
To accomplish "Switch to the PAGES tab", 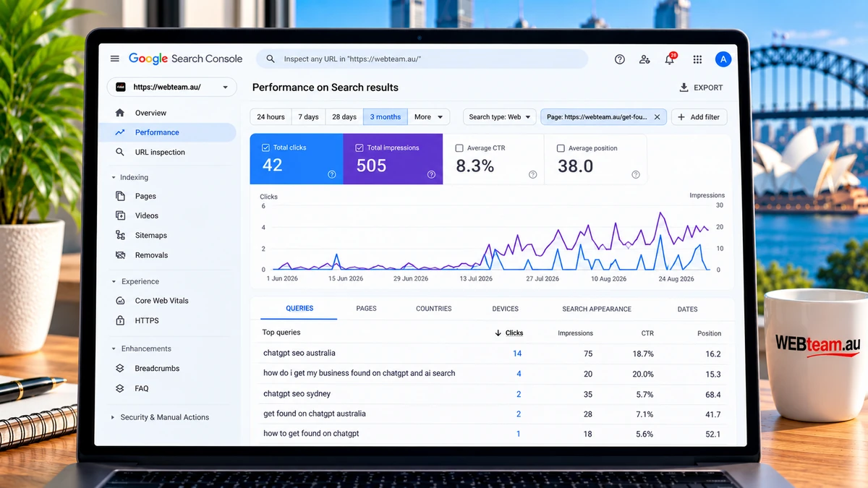I will [x=366, y=309].
